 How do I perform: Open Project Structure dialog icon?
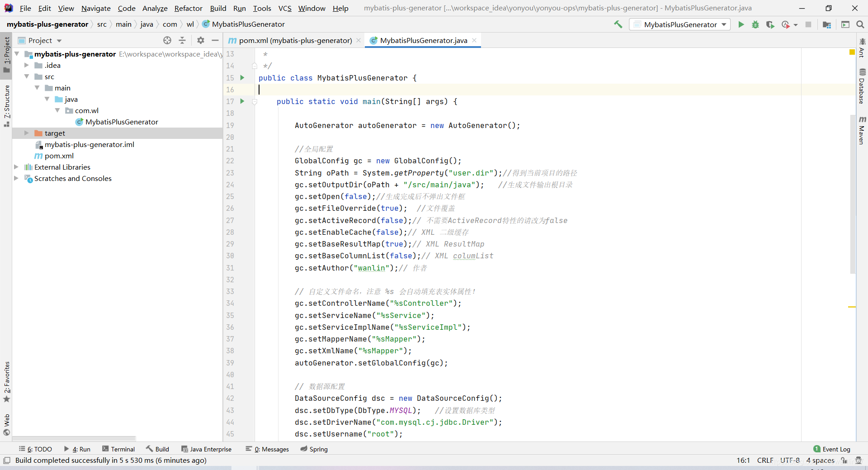point(827,24)
